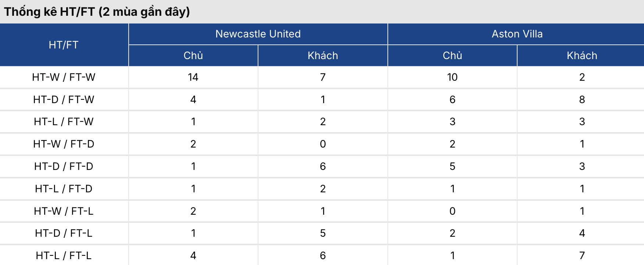Click the Chủ subheader under Newcastle United
Screen dimensions: 644x265
193,56
